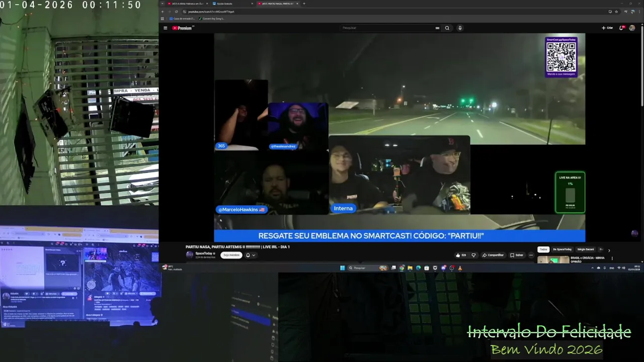The width and height of the screenshot is (644, 362).
Task: Click the PARTIU NASA video title text
Action: (x=237, y=247)
